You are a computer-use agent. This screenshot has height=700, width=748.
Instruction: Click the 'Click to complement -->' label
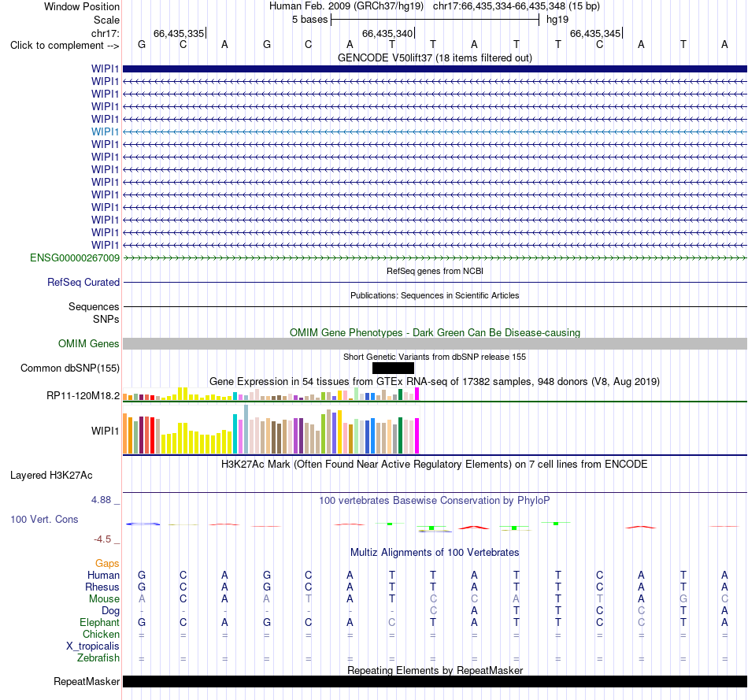pyautogui.click(x=65, y=46)
